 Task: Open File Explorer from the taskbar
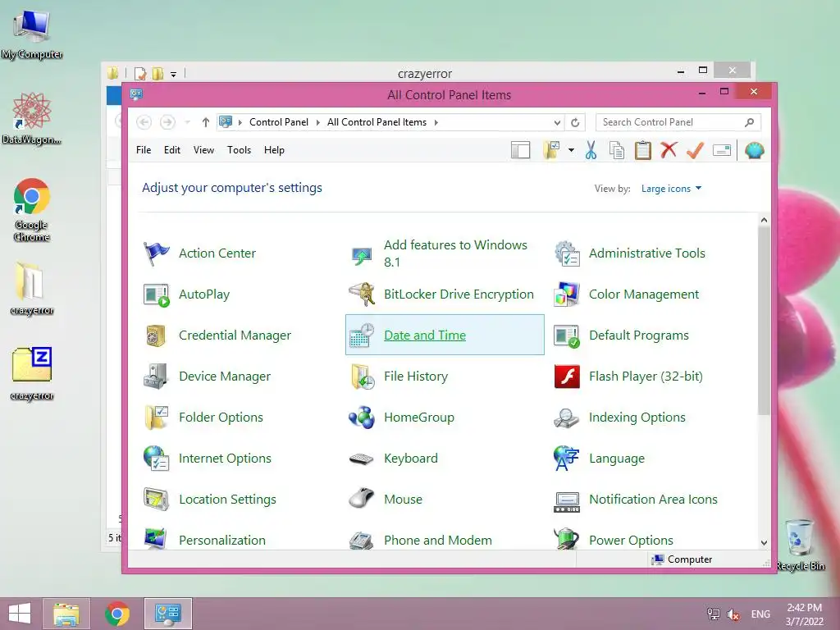tap(66, 614)
